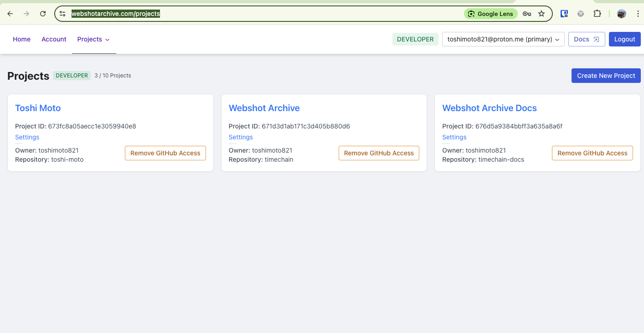The image size is (644, 333).
Task: Remove GitHub Access for timechain-docs repository
Action: (x=592, y=153)
